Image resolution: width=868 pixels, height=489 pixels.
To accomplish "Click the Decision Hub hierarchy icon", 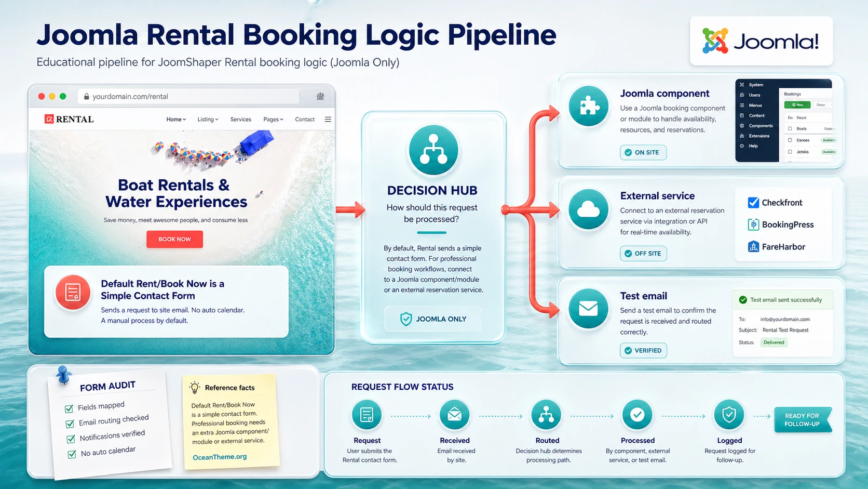I will 433,150.
